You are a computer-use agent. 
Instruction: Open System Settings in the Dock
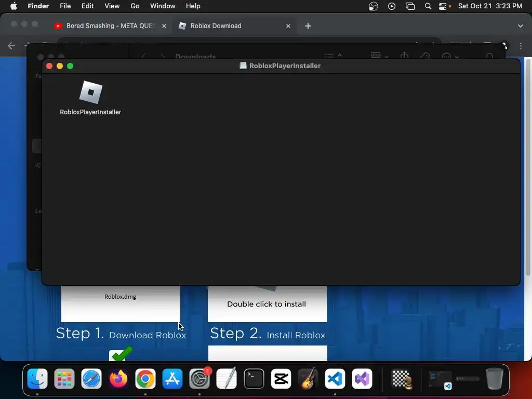click(199, 379)
